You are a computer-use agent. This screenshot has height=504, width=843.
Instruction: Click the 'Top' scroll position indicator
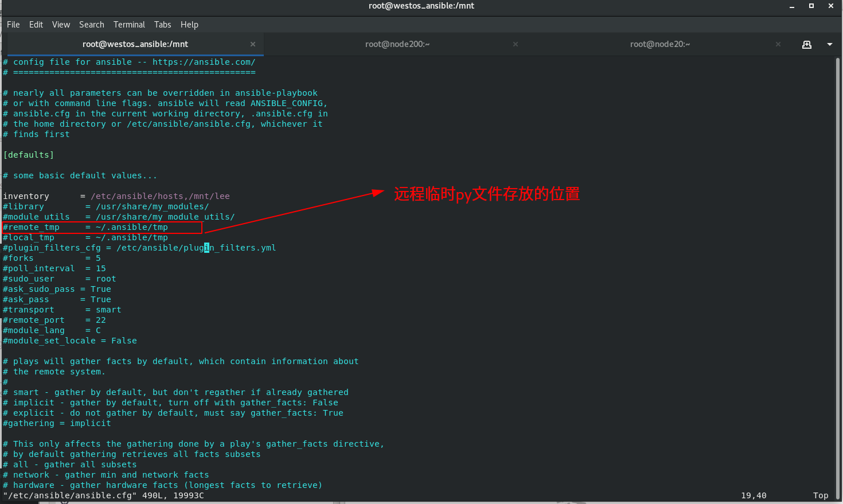point(821,495)
